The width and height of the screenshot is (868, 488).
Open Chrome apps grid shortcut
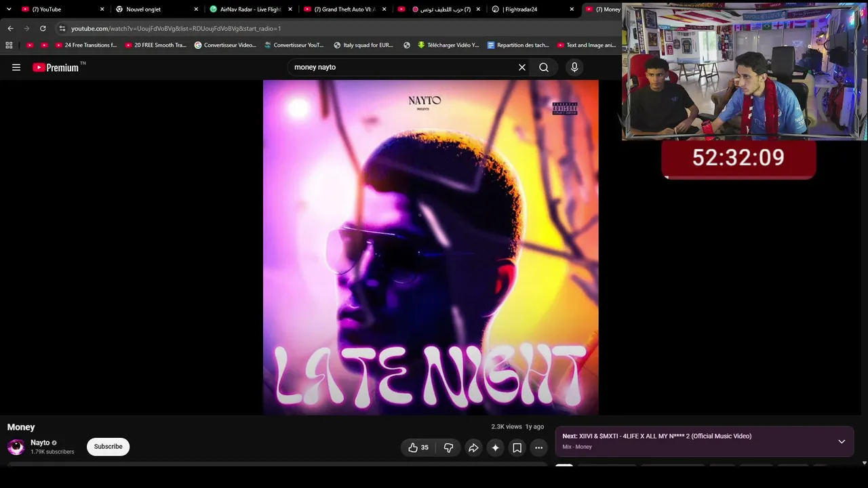pyautogui.click(x=9, y=45)
